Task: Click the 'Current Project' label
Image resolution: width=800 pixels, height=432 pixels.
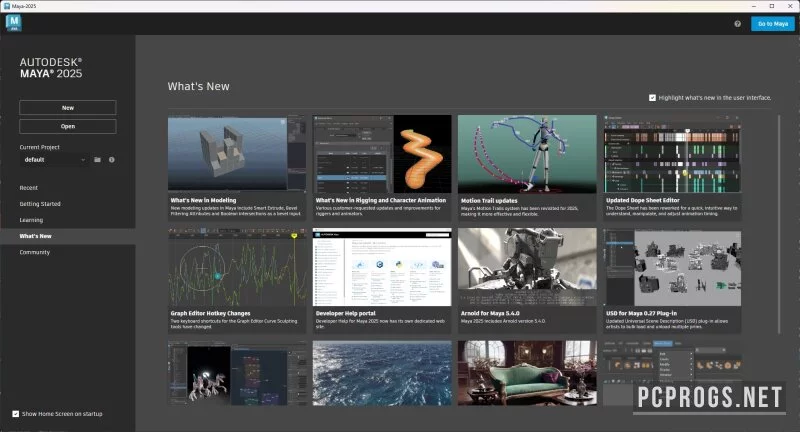Action: [x=39, y=147]
